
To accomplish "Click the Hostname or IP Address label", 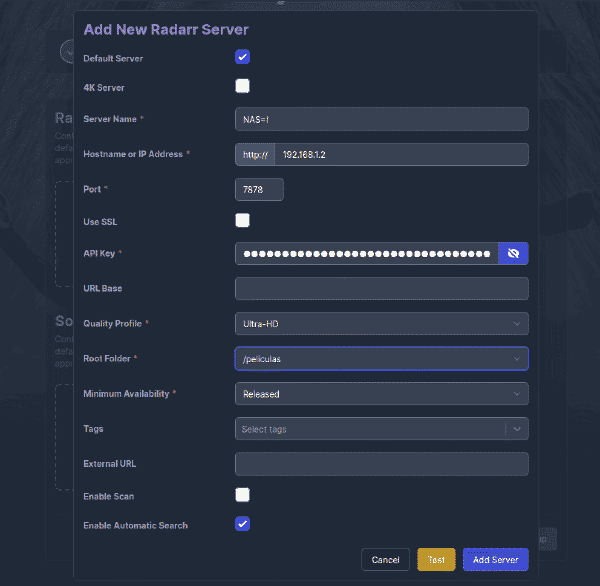I will [x=133, y=154].
